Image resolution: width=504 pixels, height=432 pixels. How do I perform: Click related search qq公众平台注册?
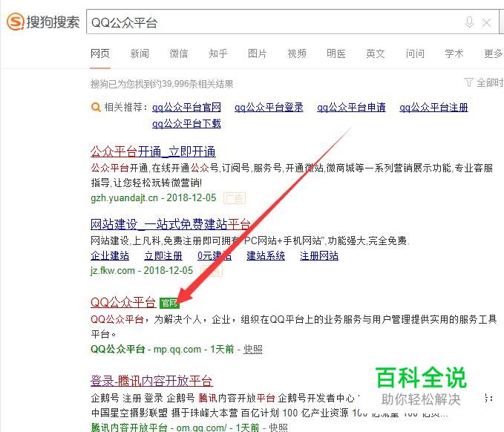tap(433, 107)
